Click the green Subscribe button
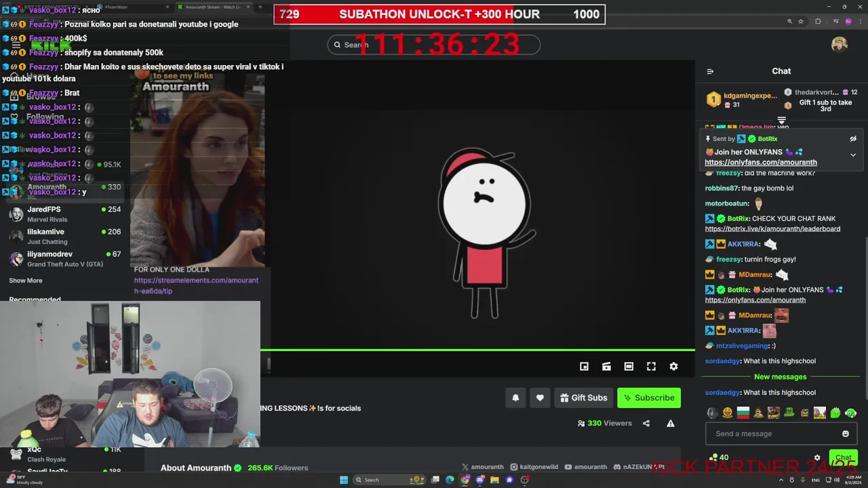 649,398
